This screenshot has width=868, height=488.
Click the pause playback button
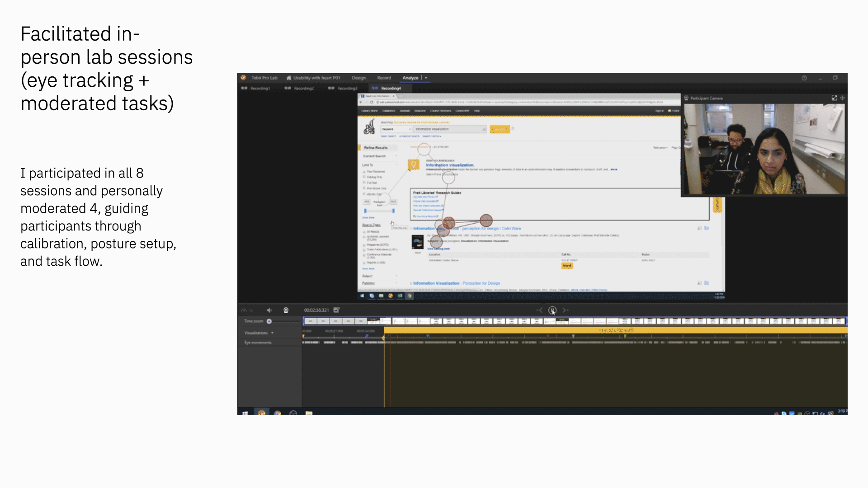coord(552,310)
